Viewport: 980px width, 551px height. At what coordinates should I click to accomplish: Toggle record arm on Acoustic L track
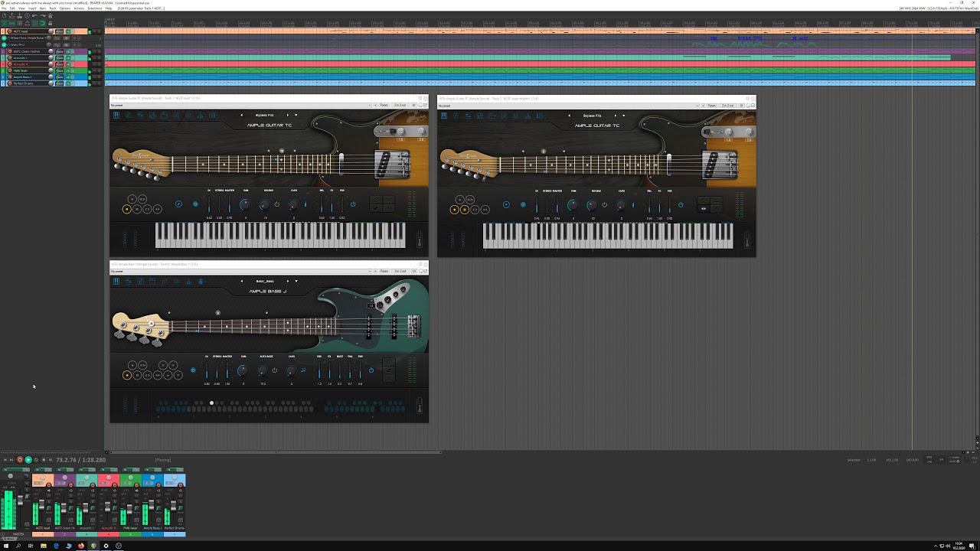click(9, 57)
